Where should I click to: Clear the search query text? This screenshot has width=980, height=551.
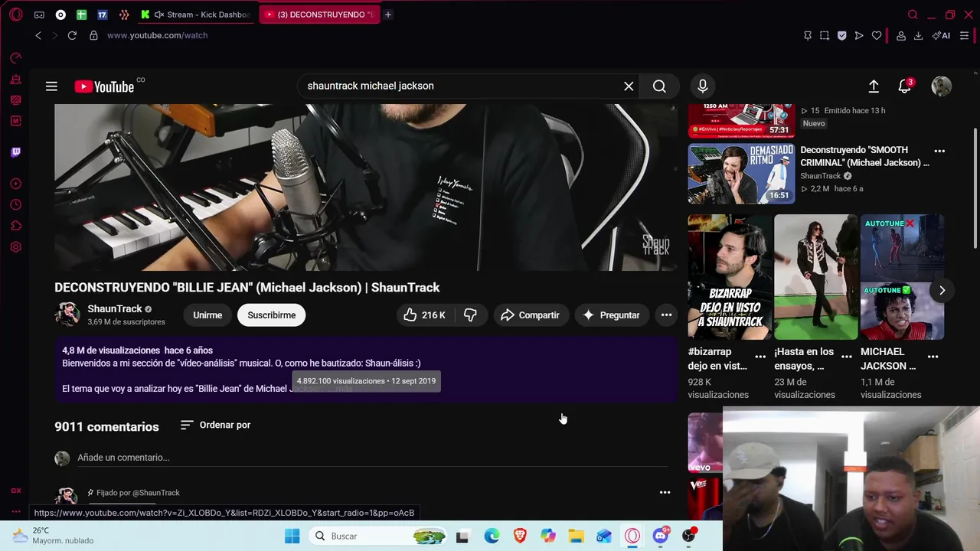point(629,86)
